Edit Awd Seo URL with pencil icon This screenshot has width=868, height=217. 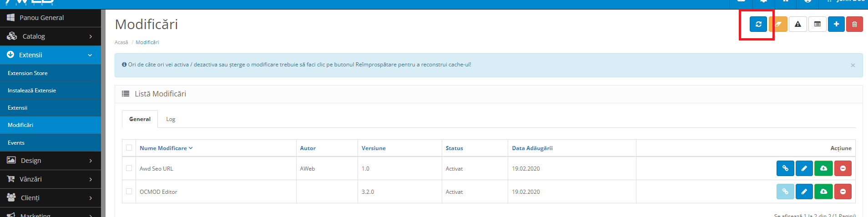click(804, 168)
